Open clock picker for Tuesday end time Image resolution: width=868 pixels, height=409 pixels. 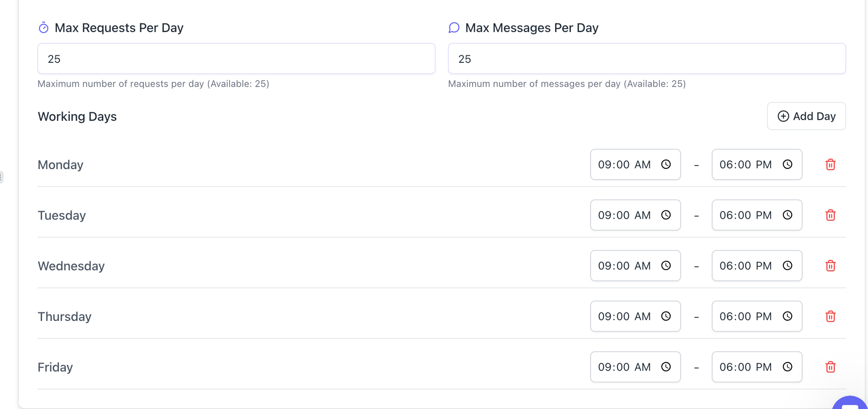pos(787,215)
